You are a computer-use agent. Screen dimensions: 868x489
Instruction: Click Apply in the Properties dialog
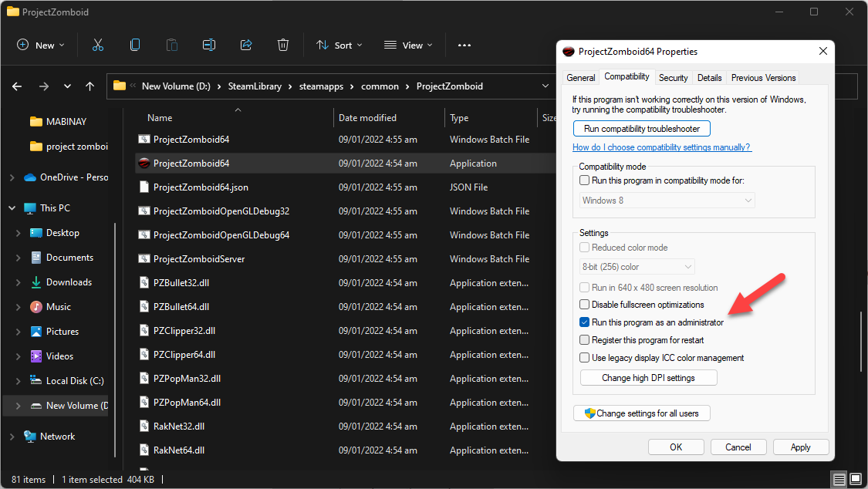click(800, 447)
